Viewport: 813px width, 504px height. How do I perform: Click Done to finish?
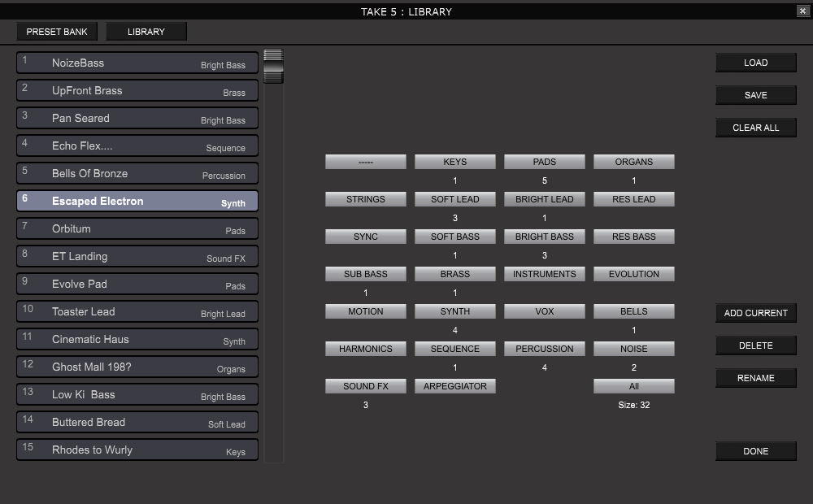(756, 451)
